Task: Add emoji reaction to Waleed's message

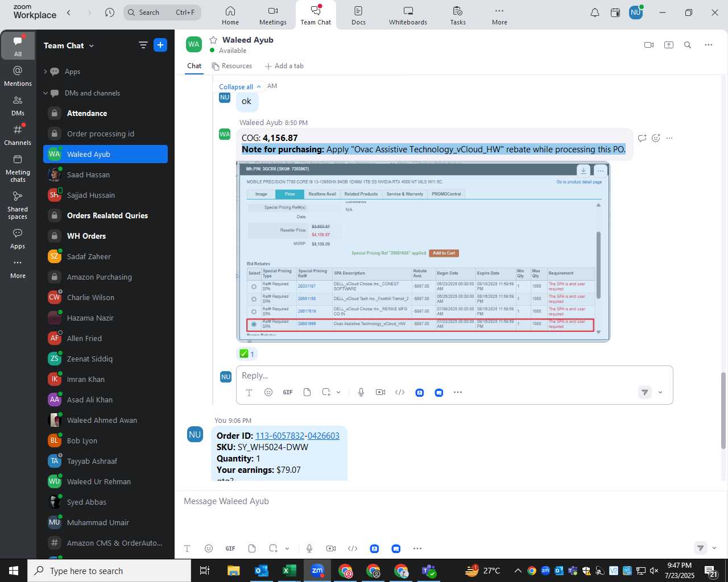Action: [x=656, y=138]
